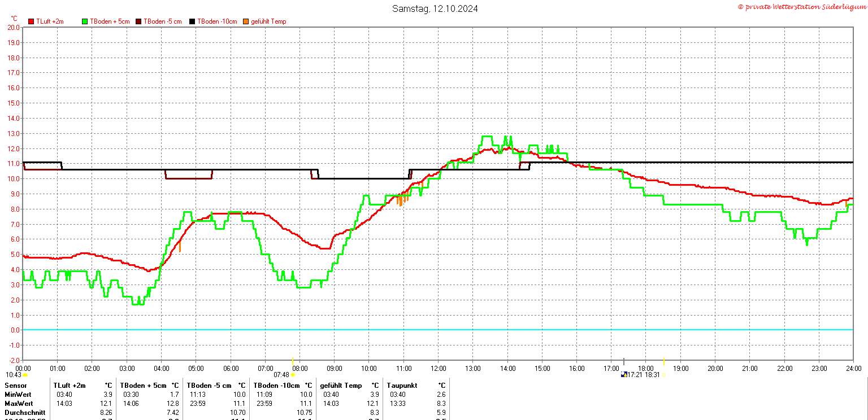Click the dark red TBoden -5 cm swatch
The height and width of the screenshot is (420, 868).
click(138, 21)
